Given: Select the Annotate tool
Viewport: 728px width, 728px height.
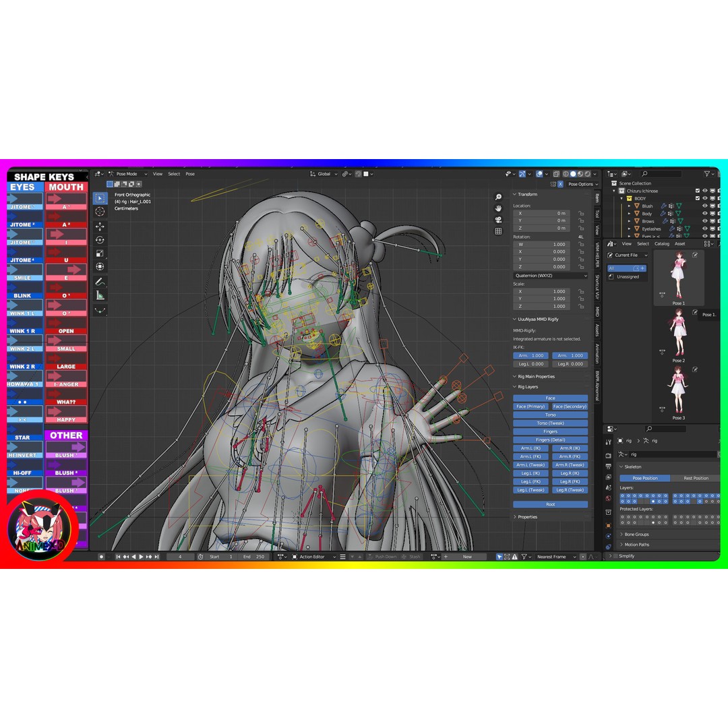Looking at the screenshot, I should pos(100,282).
